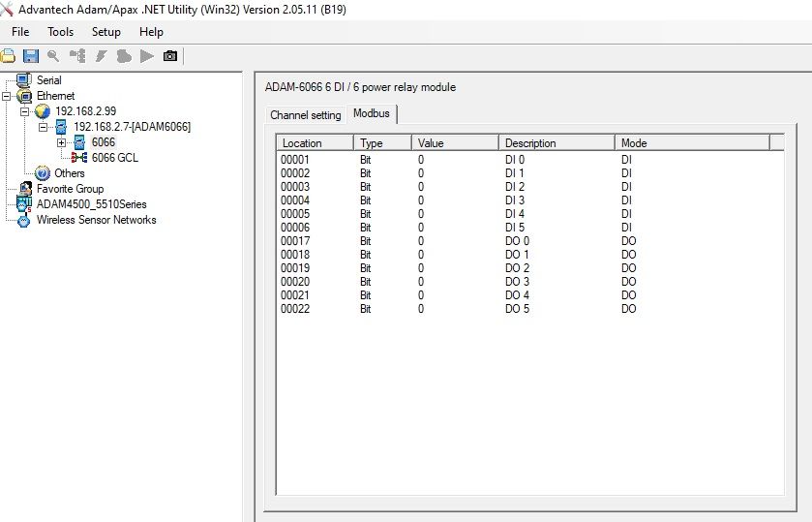This screenshot has width=812, height=522.
Task: Select the row with location 00018
Action: point(529,255)
